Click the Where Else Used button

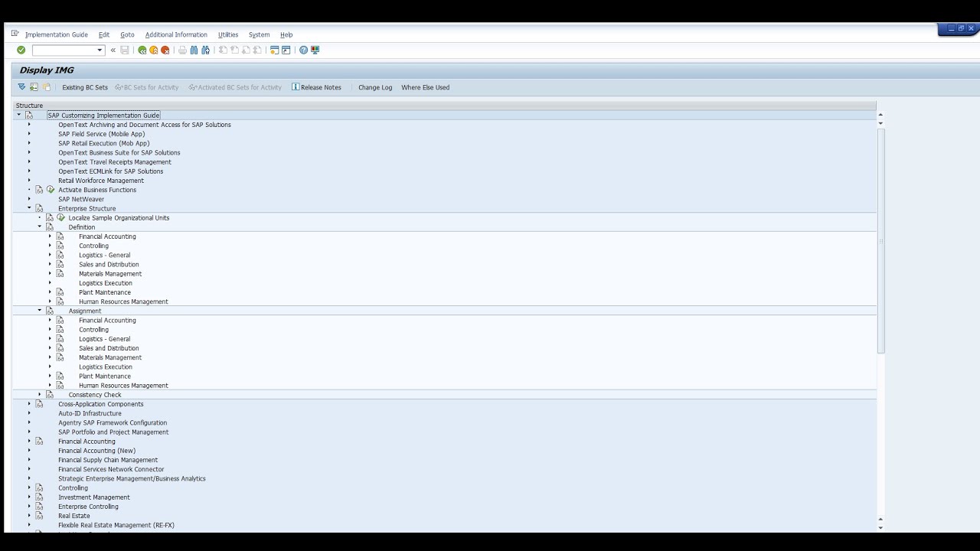tap(425, 87)
